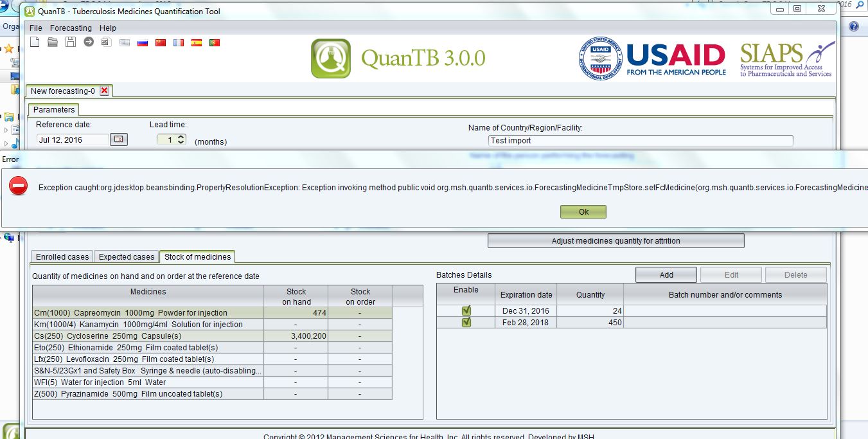868x439 pixels.
Task: Create a new forecasting document
Action: coord(35,42)
